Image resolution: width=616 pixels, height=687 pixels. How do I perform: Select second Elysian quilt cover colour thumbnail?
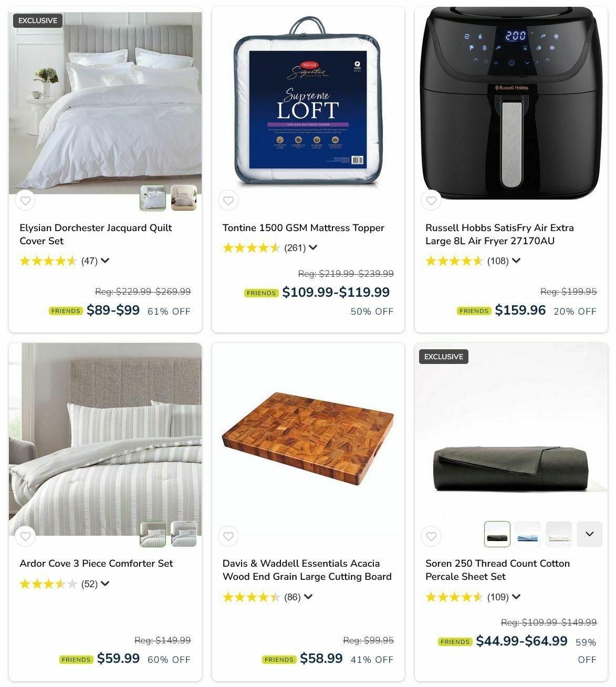click(x=184, y=198)
